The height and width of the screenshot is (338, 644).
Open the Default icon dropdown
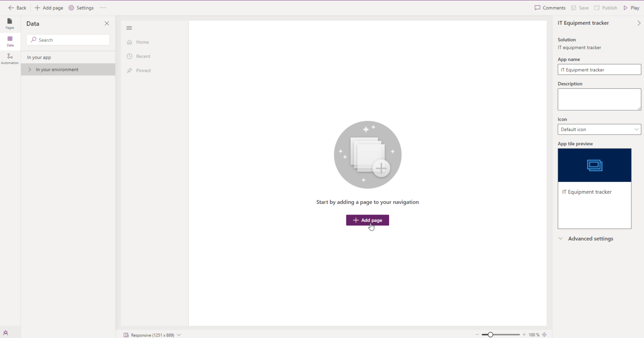tap(599, 129)
